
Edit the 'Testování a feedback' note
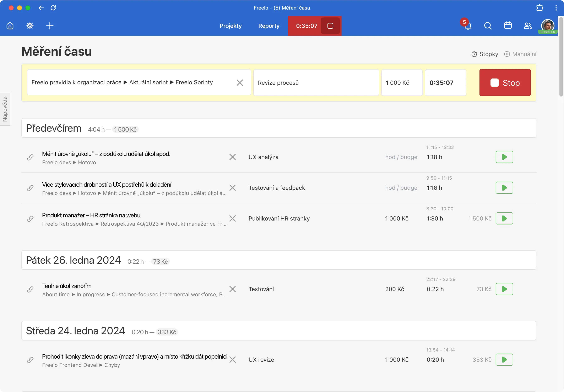pos(277,188)
